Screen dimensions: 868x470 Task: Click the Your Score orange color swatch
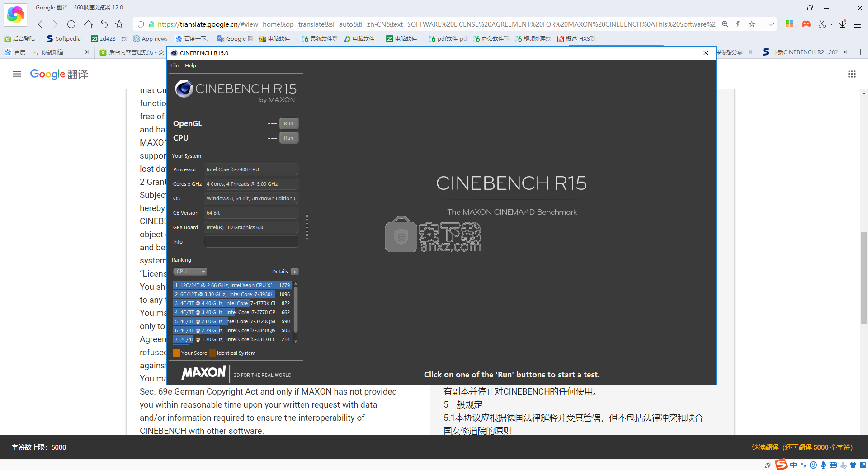[176, 353]
